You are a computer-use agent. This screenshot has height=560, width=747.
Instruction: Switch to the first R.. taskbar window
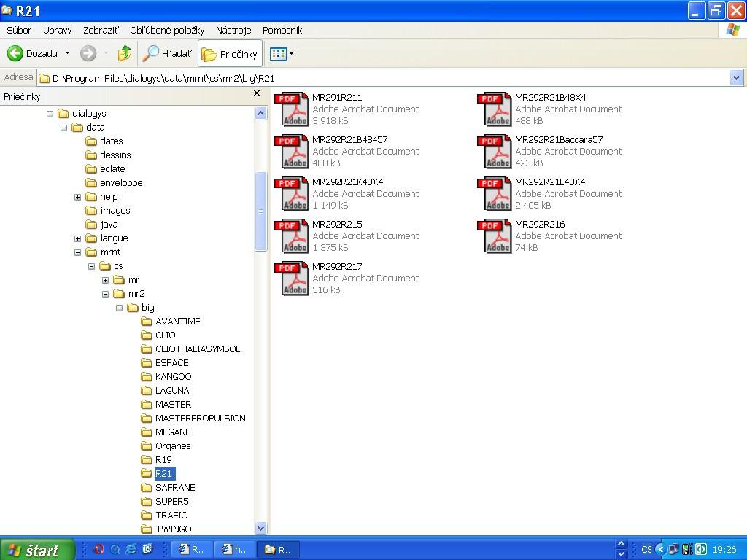tap(191, 549)
